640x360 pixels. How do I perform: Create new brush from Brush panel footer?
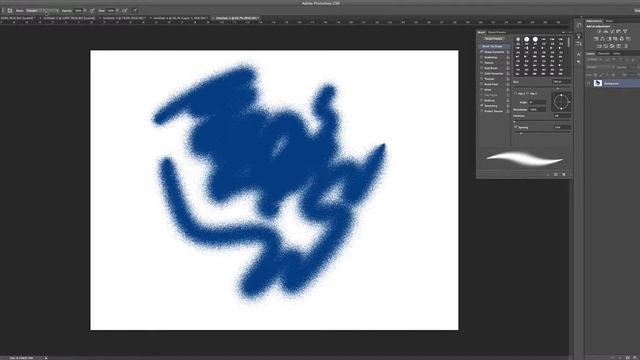564,174
